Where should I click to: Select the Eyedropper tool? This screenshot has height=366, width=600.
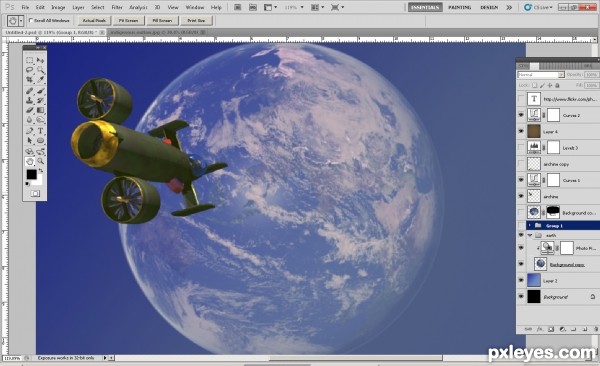(x=41, y=80)
